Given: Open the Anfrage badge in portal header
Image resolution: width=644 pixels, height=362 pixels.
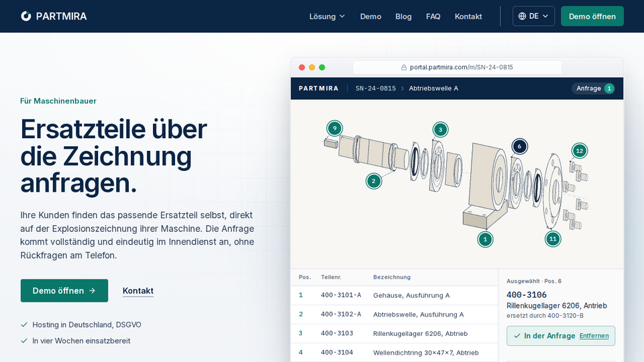Looking at the screenshot, I should pos(594,88).
